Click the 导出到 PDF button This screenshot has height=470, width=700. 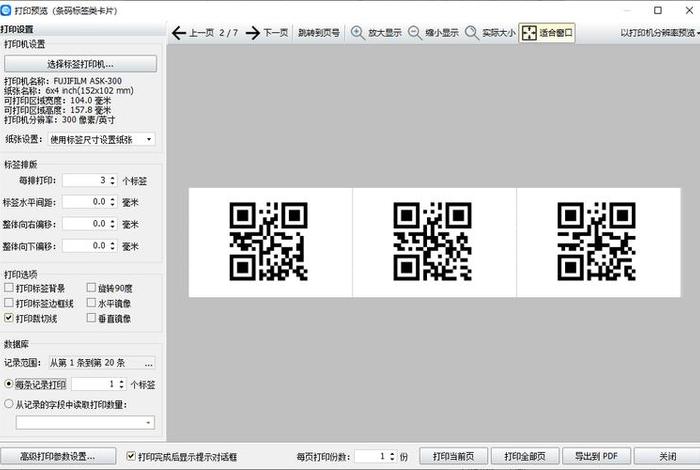point(596,456)
